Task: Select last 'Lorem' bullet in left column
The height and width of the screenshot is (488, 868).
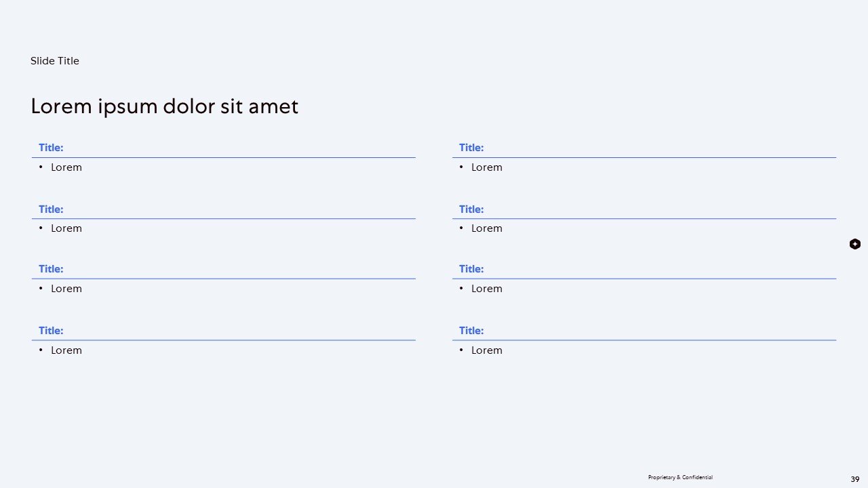Action: tap(66, 350)
